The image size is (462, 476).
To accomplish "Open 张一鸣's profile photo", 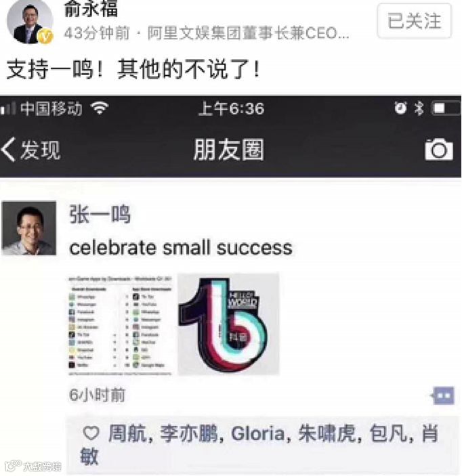I will pos(29,228).
